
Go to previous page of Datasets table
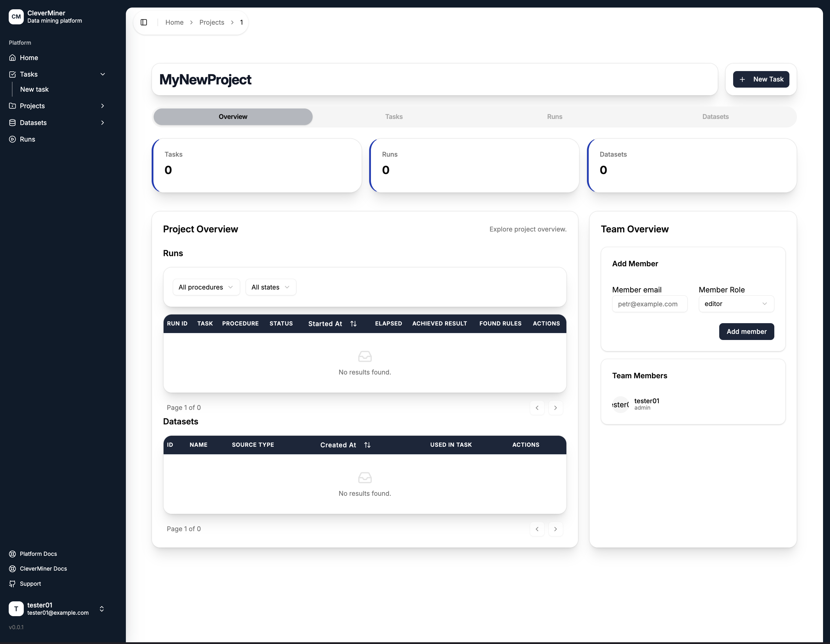[537, 529]
